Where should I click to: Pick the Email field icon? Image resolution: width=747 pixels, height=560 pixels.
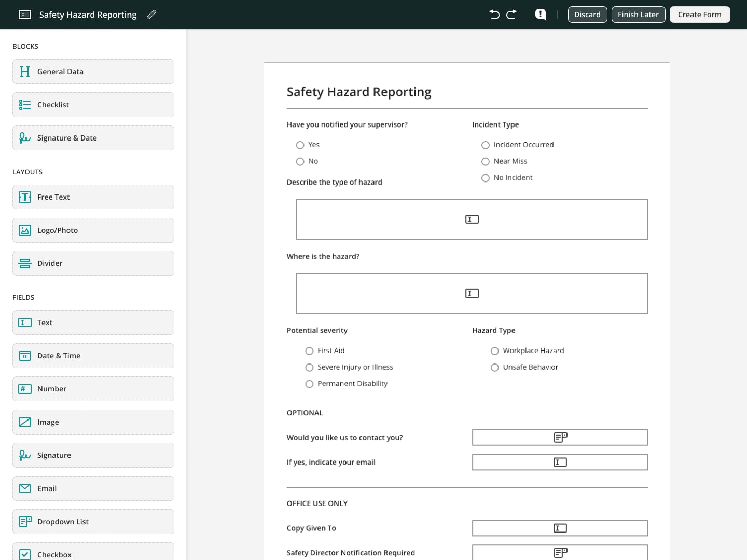(x=25, y=488)
